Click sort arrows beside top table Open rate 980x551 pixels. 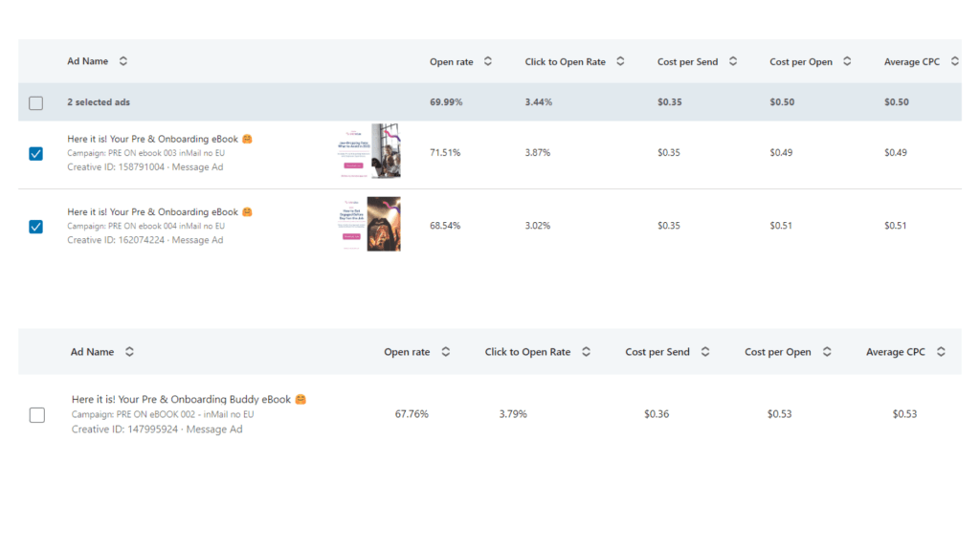point(487,61)
